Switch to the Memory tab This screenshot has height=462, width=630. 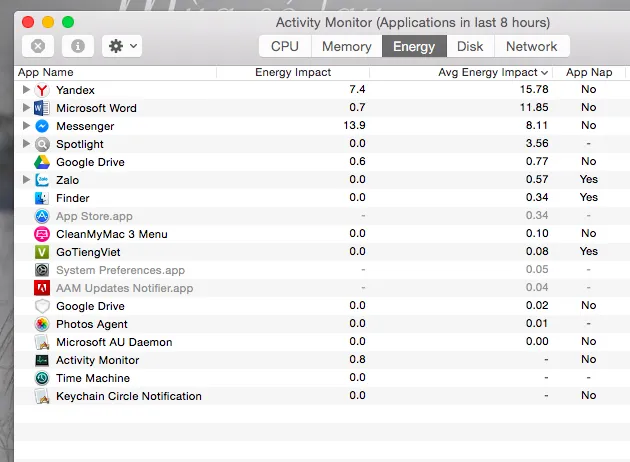click(x=346, y=46)
